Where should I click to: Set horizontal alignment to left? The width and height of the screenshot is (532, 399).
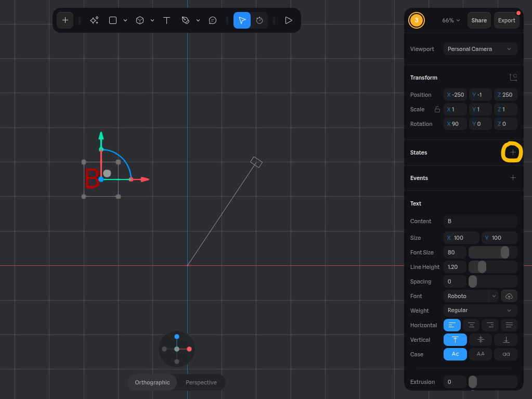452,325
